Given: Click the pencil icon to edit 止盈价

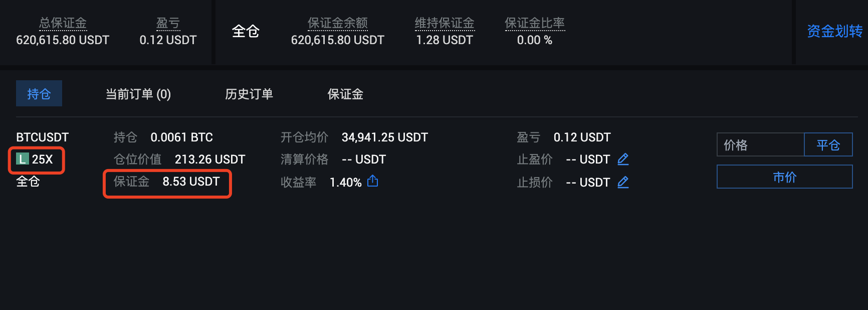Looking at the screenshot, I should tap(623, 160).
